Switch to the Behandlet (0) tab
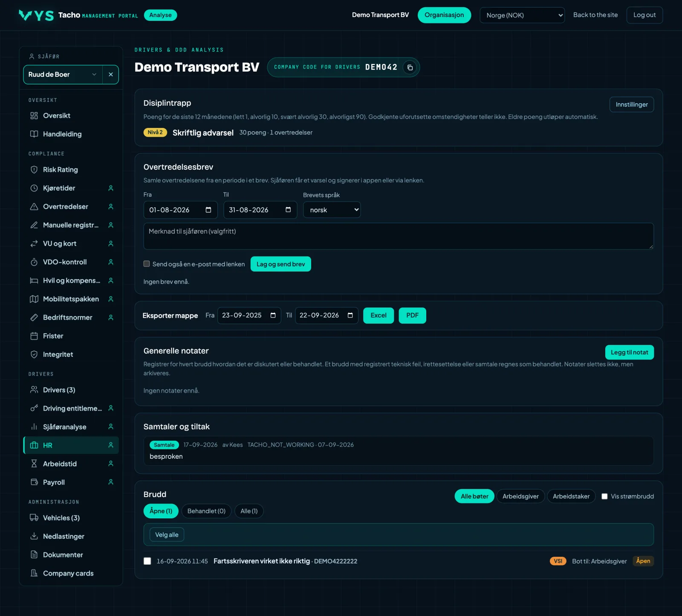 coord(206,511)
